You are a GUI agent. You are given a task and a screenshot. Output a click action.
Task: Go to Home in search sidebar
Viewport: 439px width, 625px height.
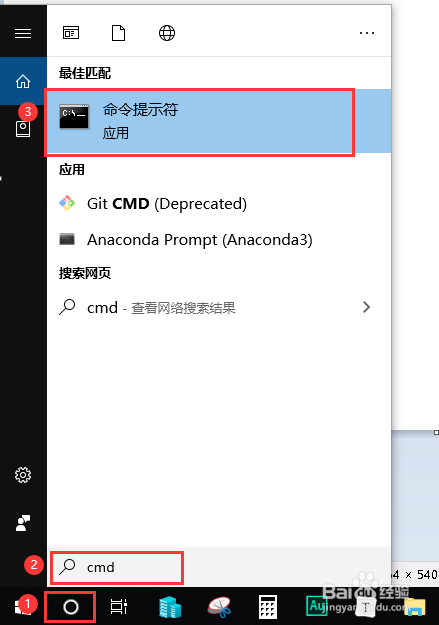click(x=23, y=81)
